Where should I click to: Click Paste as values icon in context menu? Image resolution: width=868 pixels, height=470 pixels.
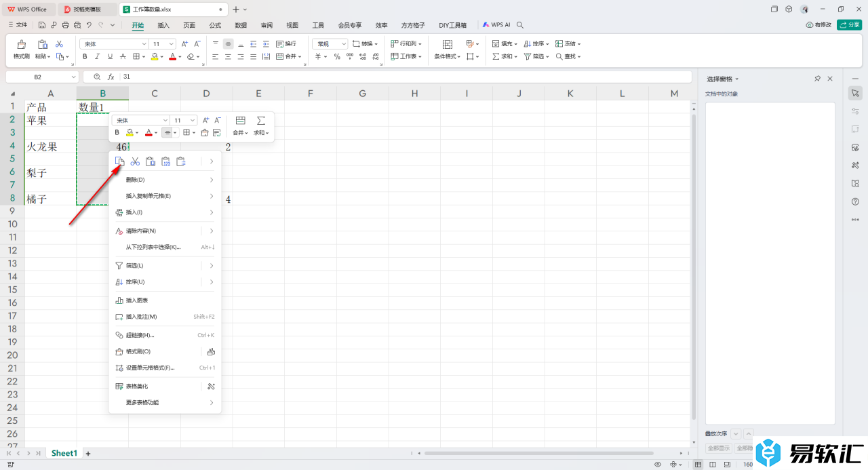tap(165, 161)
